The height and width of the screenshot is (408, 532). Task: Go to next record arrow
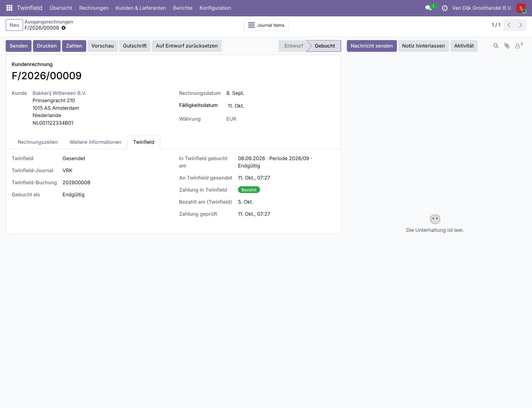point(520,25)
